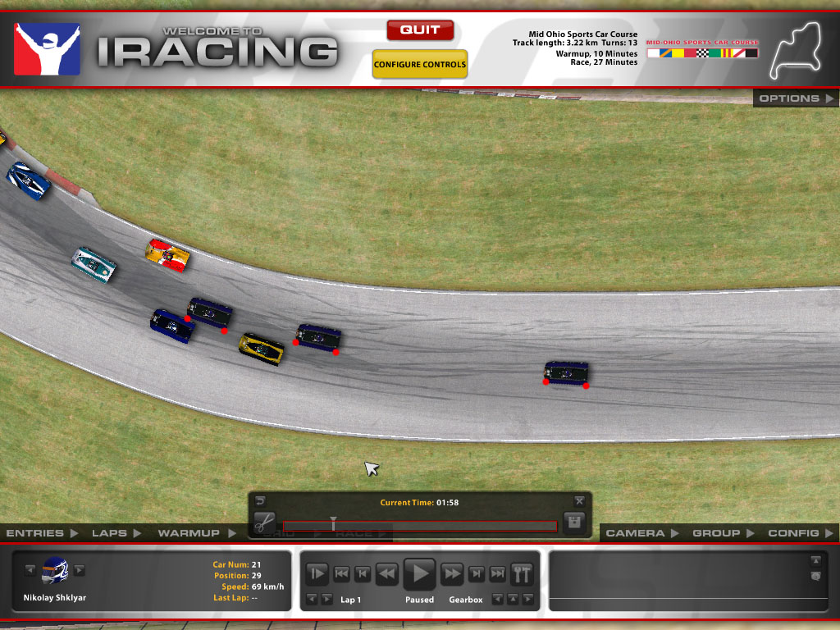Expand the OPTIONS panel
Screen dimensions: 840x630
pyautogui.click(x=795, y=98)
